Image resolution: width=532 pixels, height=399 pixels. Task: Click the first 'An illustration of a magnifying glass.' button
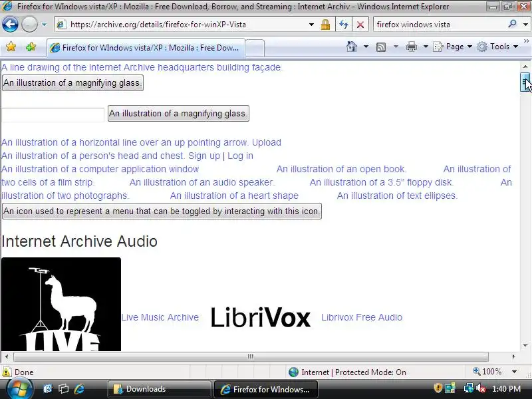coord(72,82)
